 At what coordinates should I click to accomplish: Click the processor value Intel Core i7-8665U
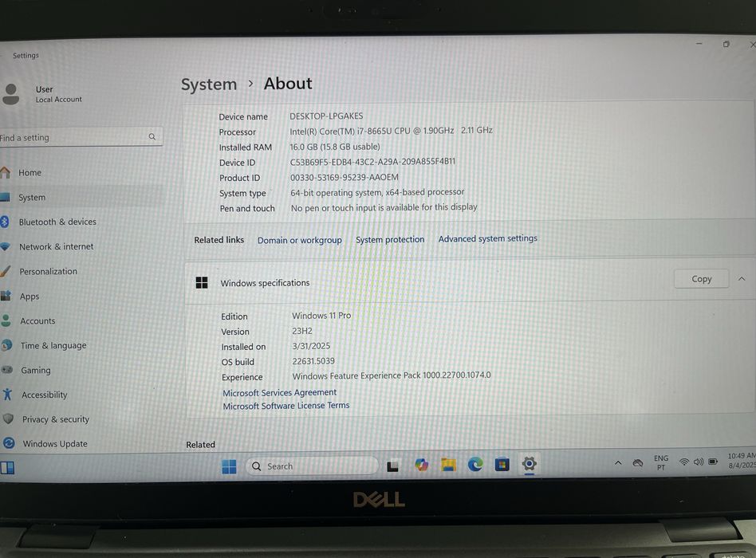click(391, 131)
